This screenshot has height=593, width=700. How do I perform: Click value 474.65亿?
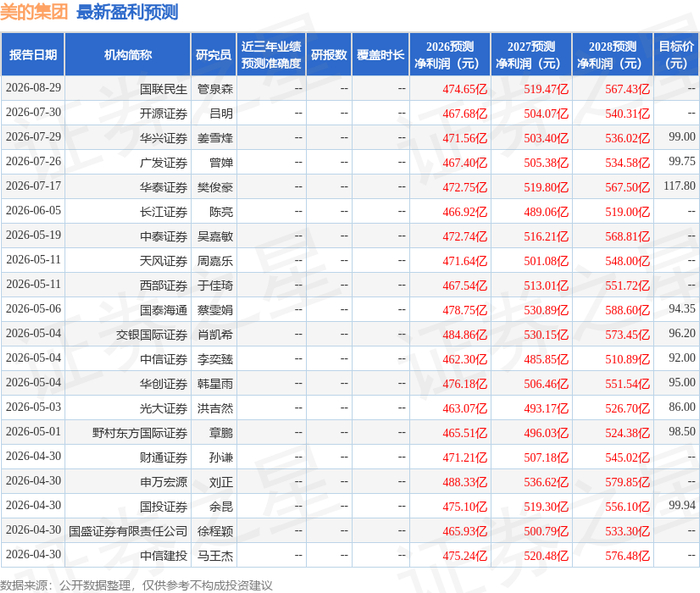click(x=465, y=89)
